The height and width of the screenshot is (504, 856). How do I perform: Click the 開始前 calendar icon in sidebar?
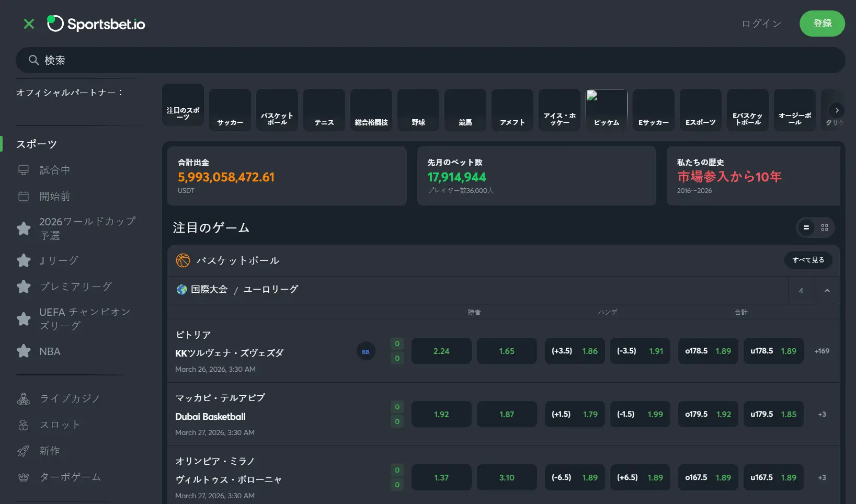(24, 196)
